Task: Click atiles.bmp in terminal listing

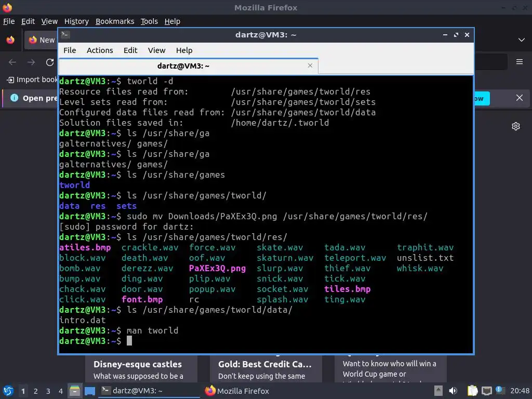Action: tap(85, 248)
